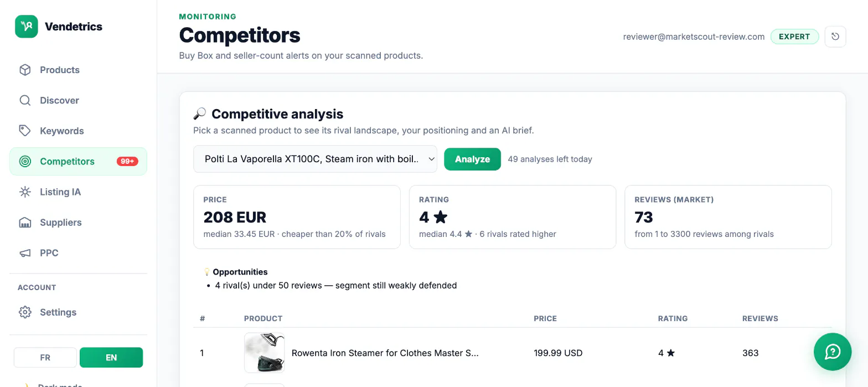Click the reviewer@marketscout-review.com email
Viewport: 868px width, 387px height.
pos(694,37)
